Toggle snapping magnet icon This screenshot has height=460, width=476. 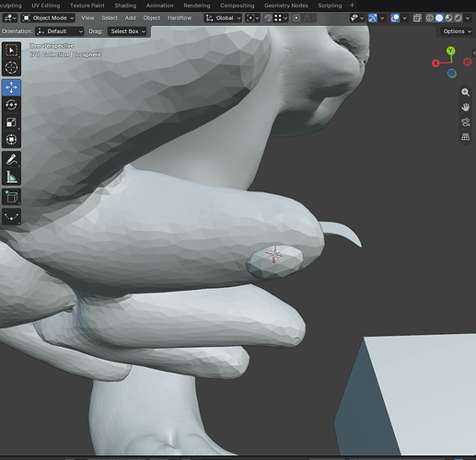[268, 18]
